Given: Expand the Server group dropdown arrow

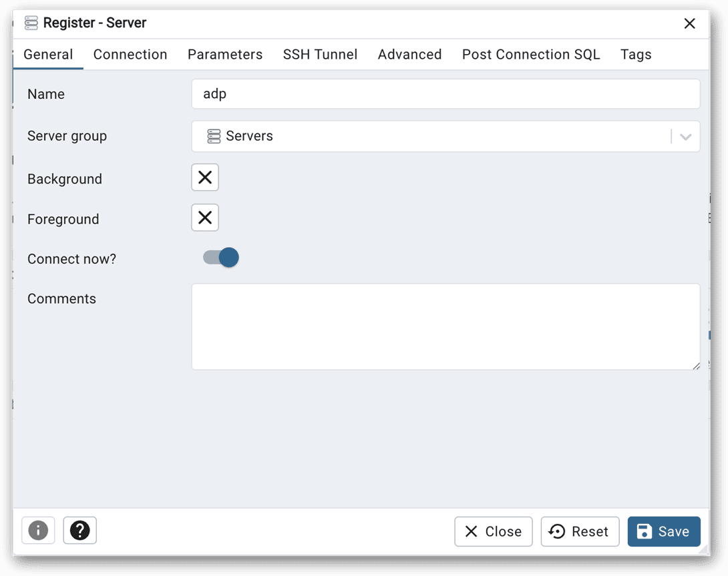Looking at the screenshot, I should tap(685, 137).
